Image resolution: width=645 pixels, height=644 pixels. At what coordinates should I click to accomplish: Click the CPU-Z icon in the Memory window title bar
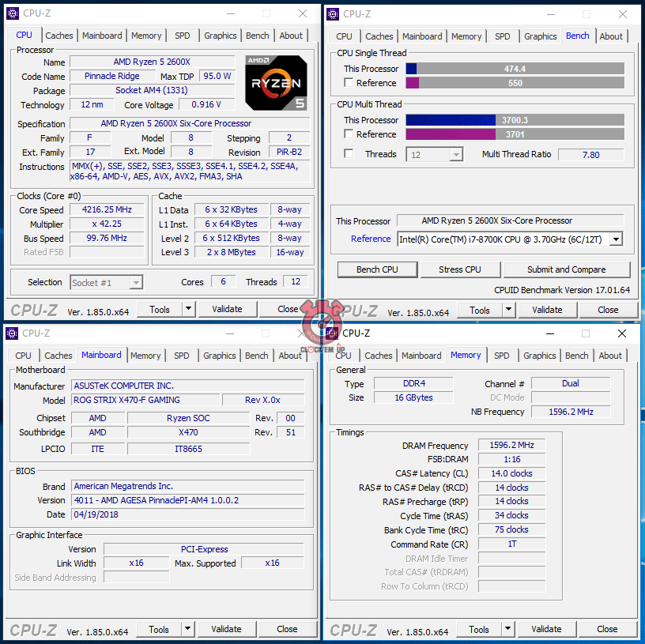click(332, 333)
